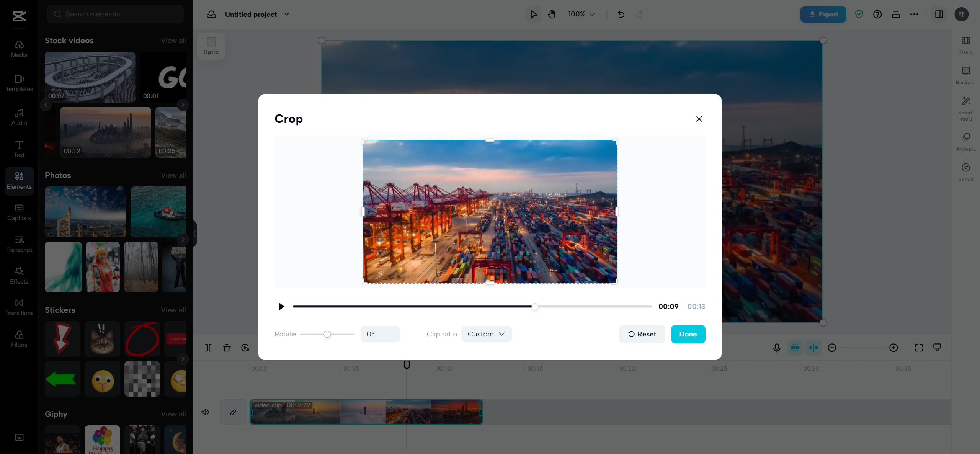Open the Transitions panel
Image resolution: width=980 pixels, height=454 pixels.
point(19,307)
